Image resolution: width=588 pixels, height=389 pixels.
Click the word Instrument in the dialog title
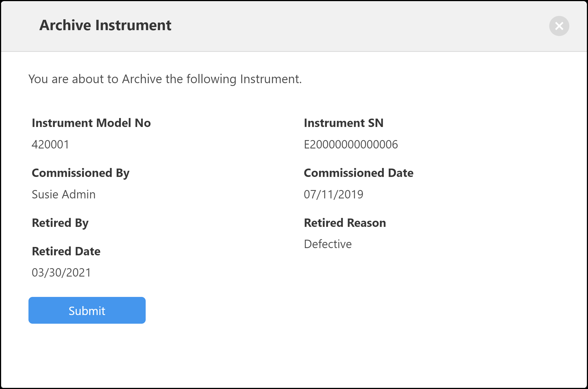[133, 25]
